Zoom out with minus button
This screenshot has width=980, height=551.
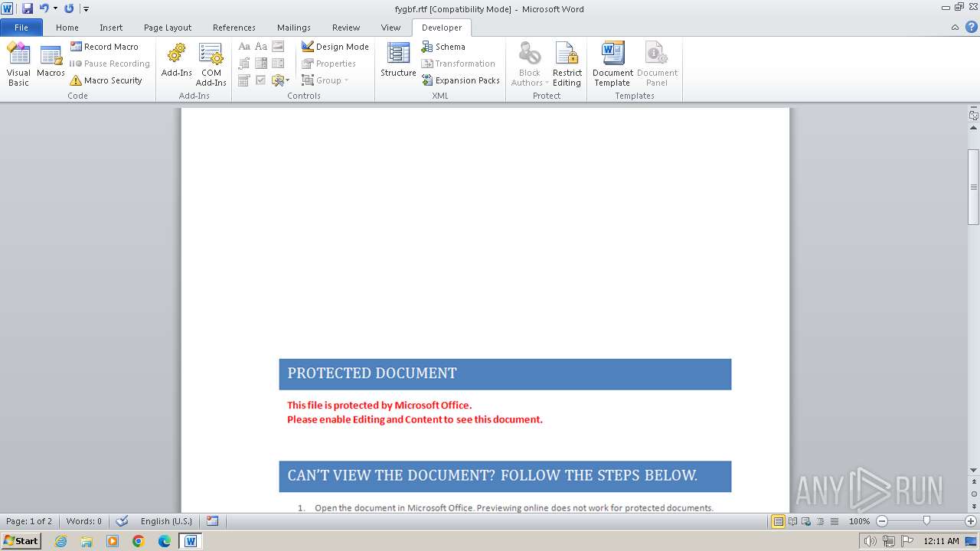[881, 521]
